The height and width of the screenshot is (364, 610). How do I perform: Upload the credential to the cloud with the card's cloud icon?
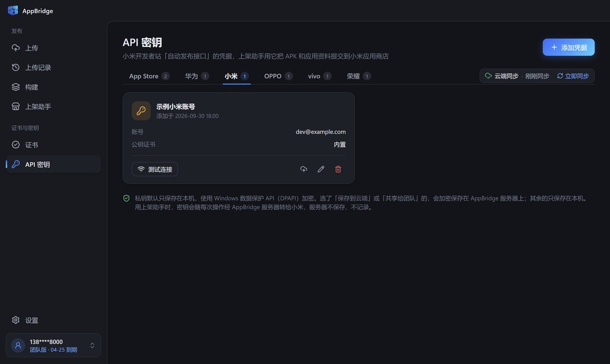click(x=304, y=169)
